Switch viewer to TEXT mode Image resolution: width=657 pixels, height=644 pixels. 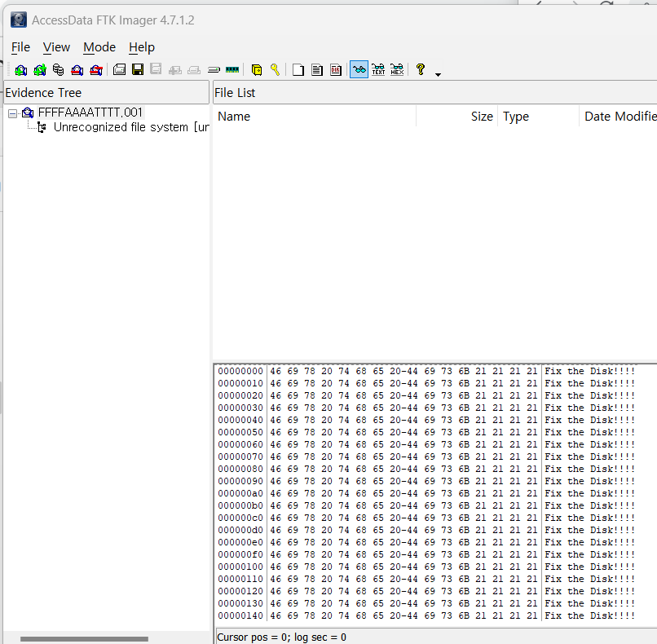(378, 69)
